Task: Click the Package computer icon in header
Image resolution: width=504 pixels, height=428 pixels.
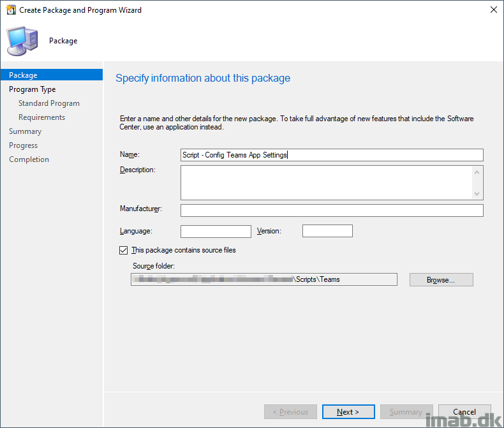Action: 22,41
